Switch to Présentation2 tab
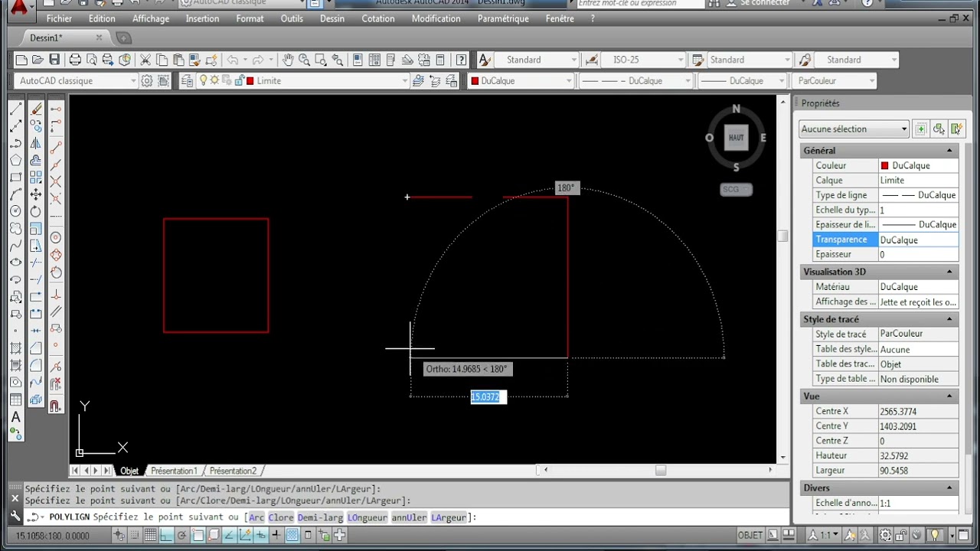 click(x=233, y=471)
